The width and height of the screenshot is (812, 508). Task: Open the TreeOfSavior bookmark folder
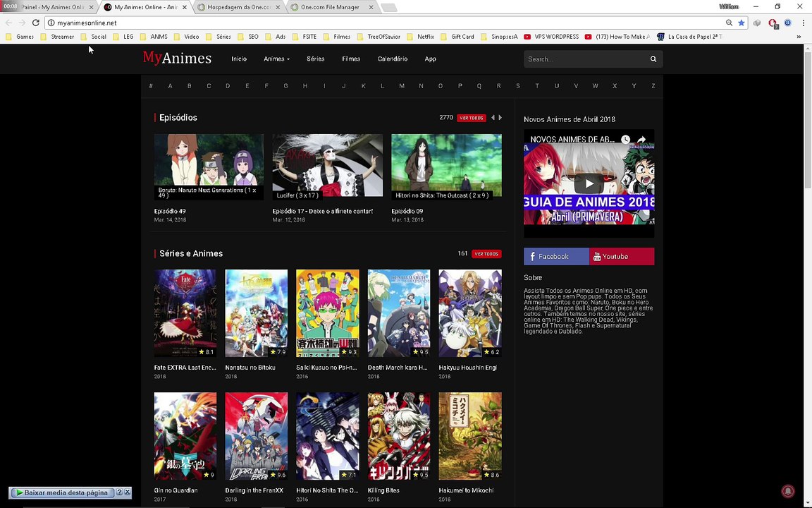click(x=379, y=37)
